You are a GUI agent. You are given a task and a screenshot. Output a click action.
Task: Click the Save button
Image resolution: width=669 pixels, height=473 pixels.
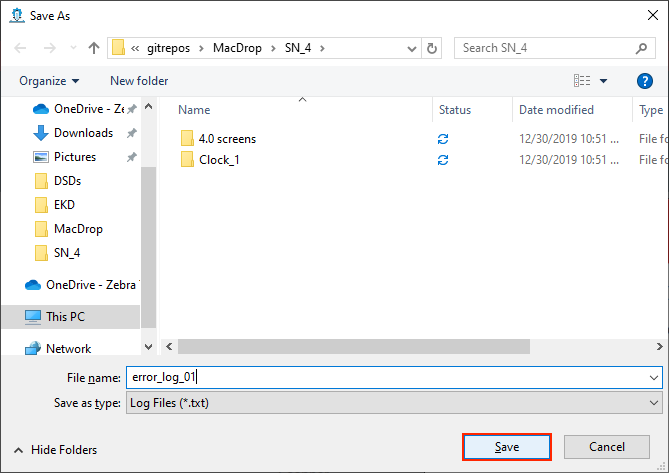506,447
